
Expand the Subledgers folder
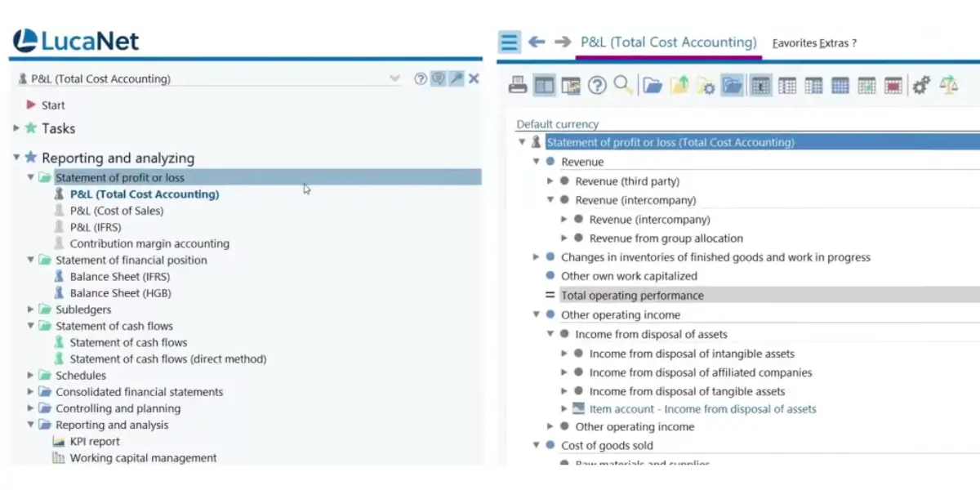tap(31, 310)
